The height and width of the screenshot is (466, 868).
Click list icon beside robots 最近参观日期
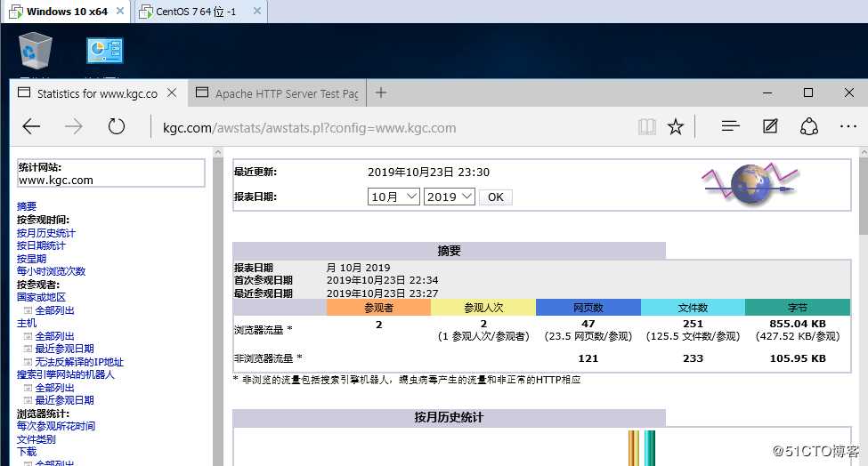click(x=28, y=400)
